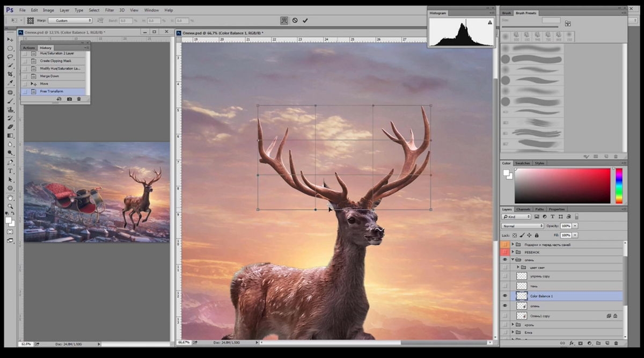Screen dimensions: 644x358
Task: Commit the transform with checkmark
Action: click(x=305, y=20)
